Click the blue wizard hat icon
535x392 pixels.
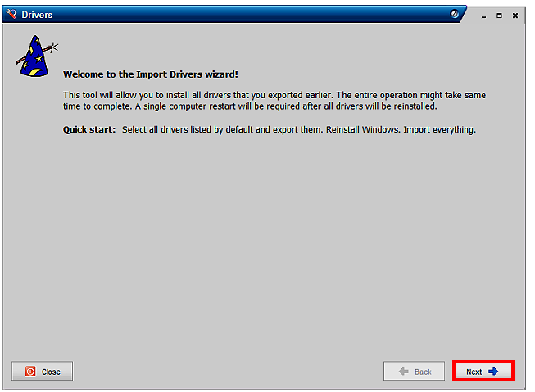34,56
